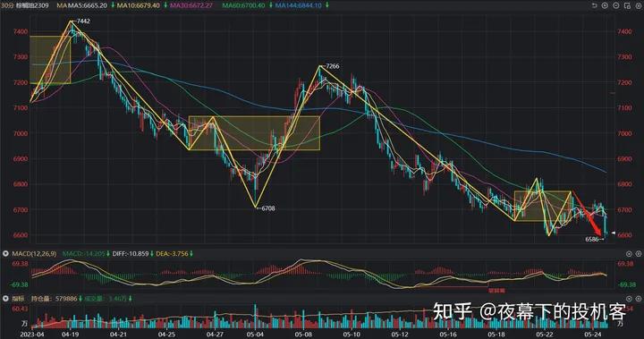Image resolution: width=644 pixels, height=339 pixels.
Task: Click the 6708 low price label
Action: tap(268, 208)
